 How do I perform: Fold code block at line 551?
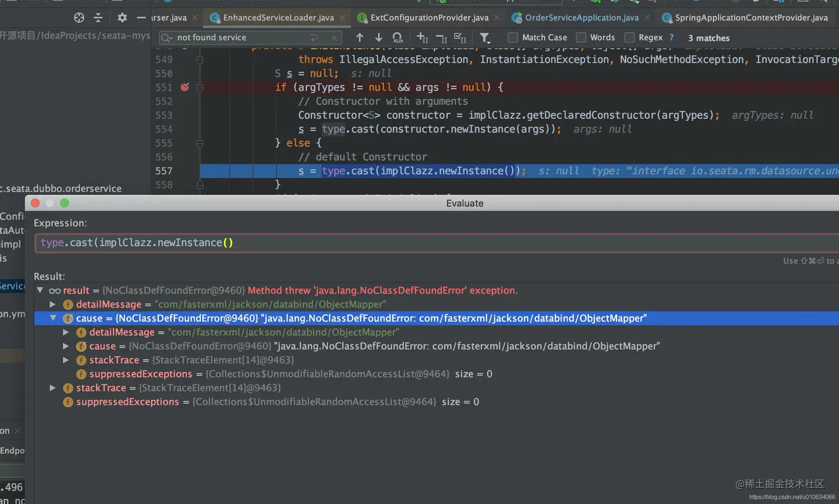pos(200,88)
